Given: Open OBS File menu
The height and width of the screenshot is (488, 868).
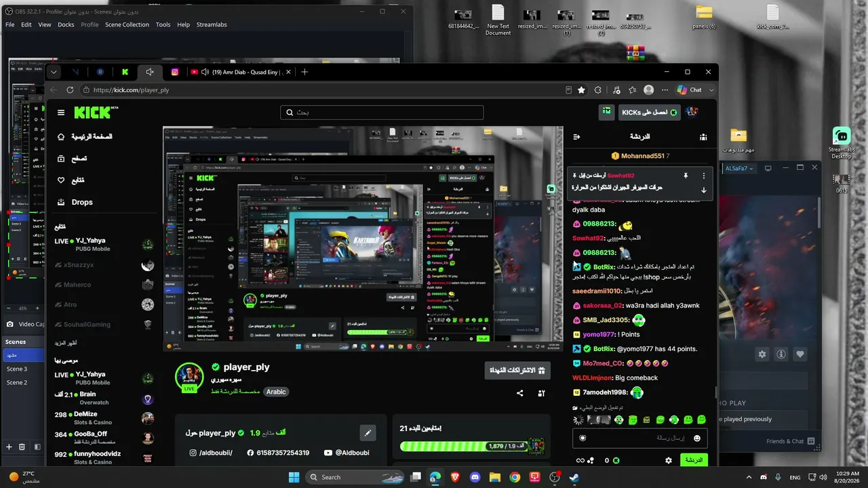Looking at the screenshot, I should [9, 24].
